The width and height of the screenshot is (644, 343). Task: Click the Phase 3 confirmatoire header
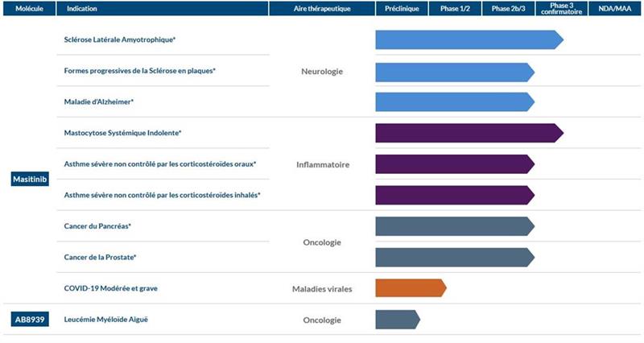coord(561,8)
